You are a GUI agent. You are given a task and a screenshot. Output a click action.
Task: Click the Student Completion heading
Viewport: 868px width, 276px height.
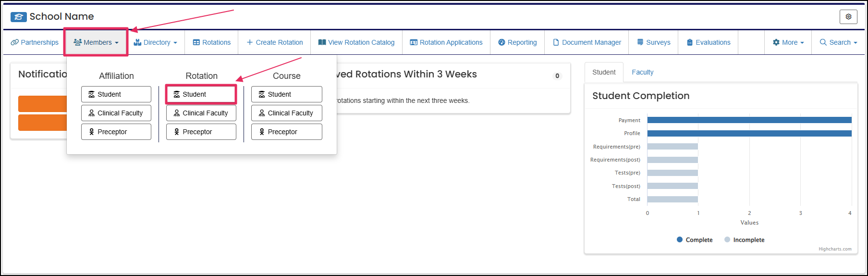coord(641,96)
